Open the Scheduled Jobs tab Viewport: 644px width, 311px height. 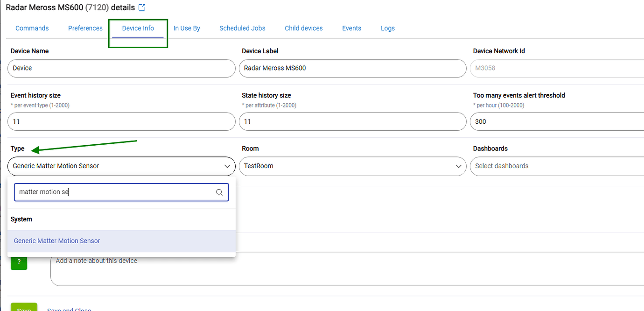click(242, 28)
